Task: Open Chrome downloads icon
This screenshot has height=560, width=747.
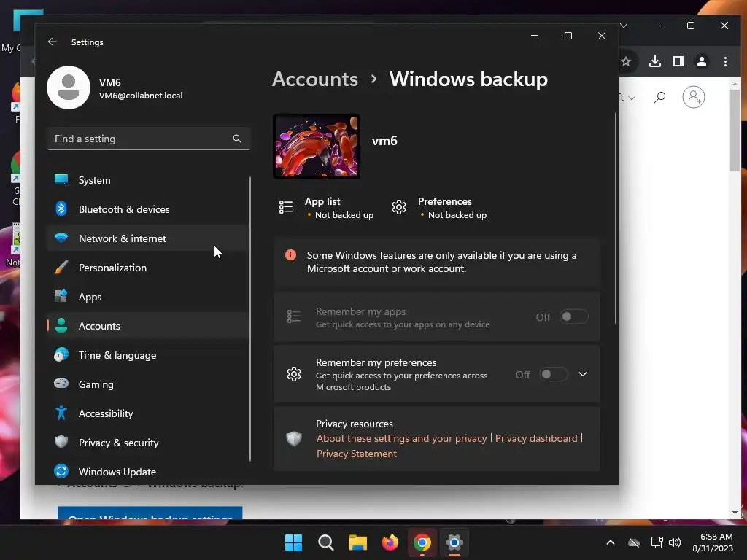Action: 655,61
